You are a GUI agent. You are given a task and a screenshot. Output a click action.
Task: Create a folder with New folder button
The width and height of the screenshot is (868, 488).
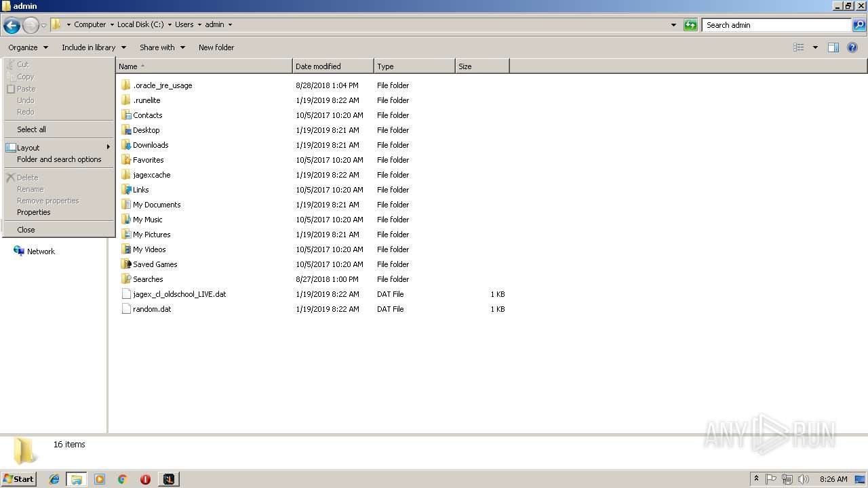coord(216,47)
